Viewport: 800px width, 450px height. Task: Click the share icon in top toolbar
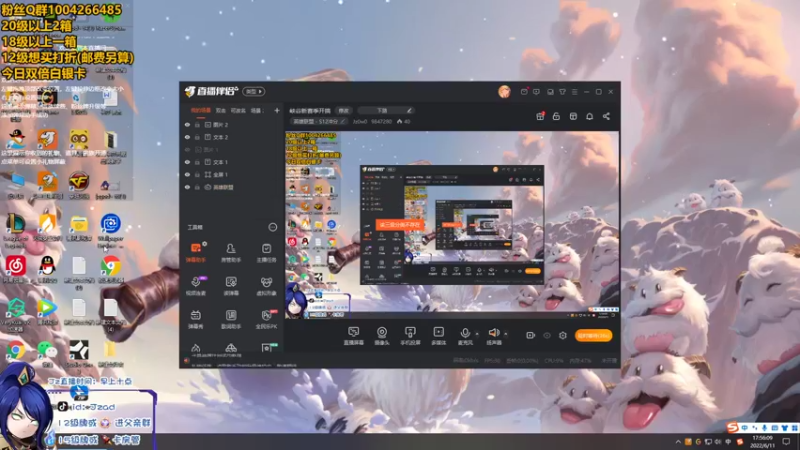pos(606,116)
